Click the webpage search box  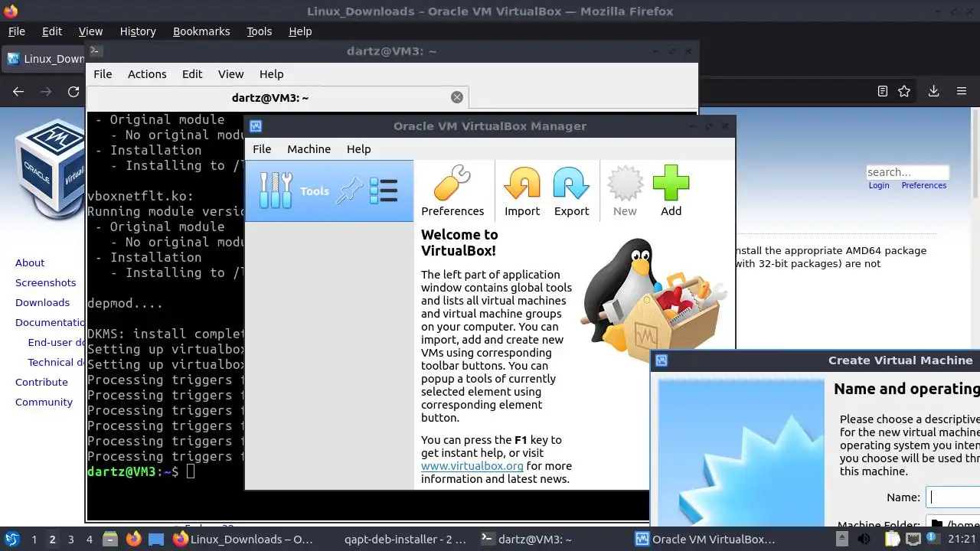tap(907, 172)
